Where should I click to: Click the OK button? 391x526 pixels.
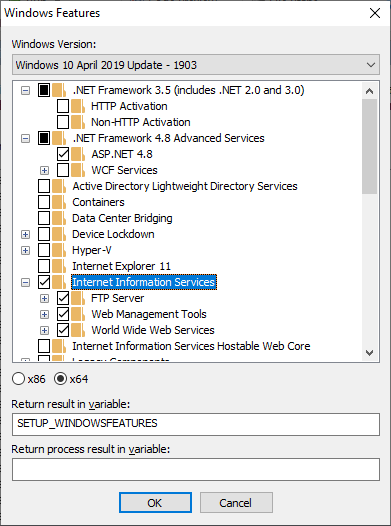coord(155,503)
